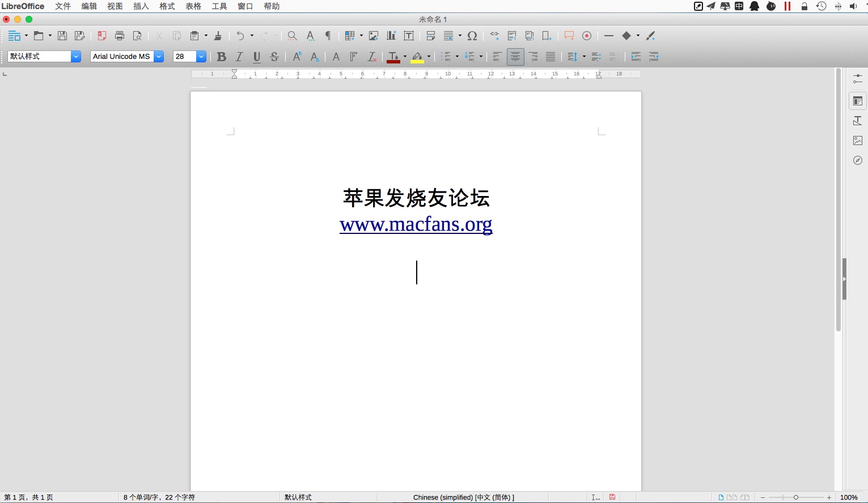Expand line spacing dropdown arrow
This screenshot has width=868, height=503.
tap(584, 56)
